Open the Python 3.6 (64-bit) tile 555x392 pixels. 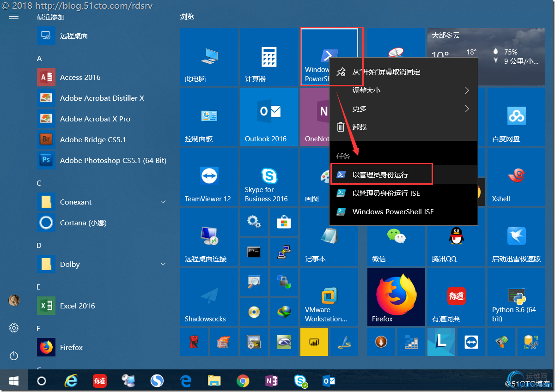[x=516, y=297]
